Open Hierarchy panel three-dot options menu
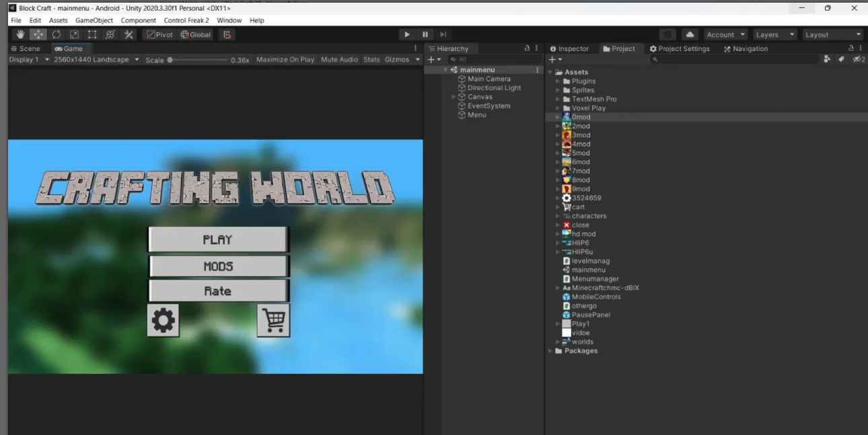Image resolution: width=868 pixels, height=435 pixels. (x=536, y=48)
